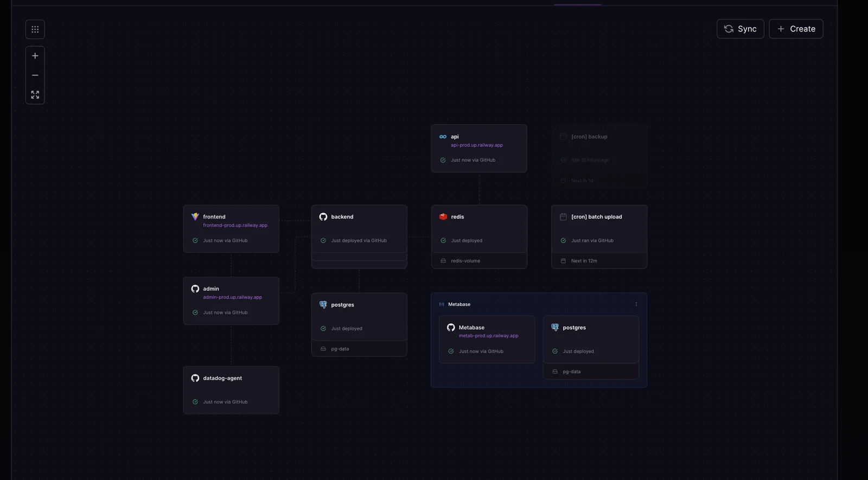Click the fit-to-screen expand icon
The image size is (868, 480).
coord(35,95)
